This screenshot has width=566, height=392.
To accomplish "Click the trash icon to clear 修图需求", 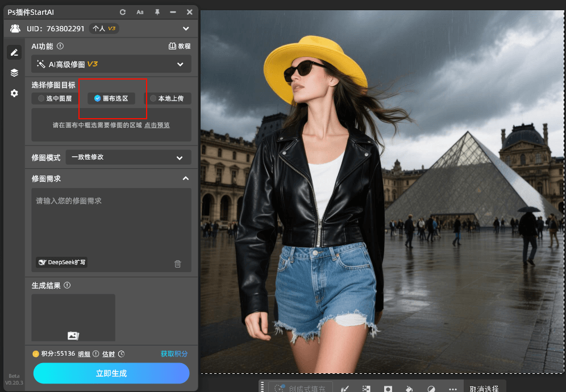I will [x=178, y=264].
